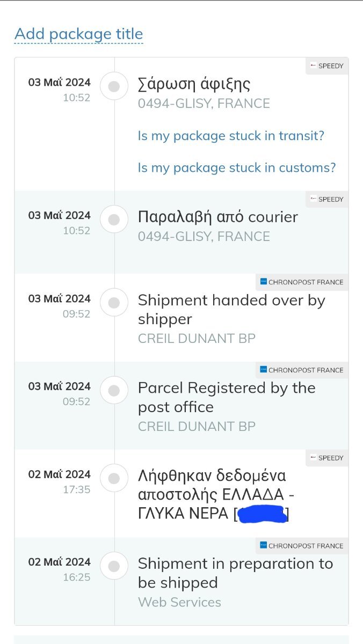
Task: Select timeline dot for Shipment handed over by shipper
Action: click(114, 303)
